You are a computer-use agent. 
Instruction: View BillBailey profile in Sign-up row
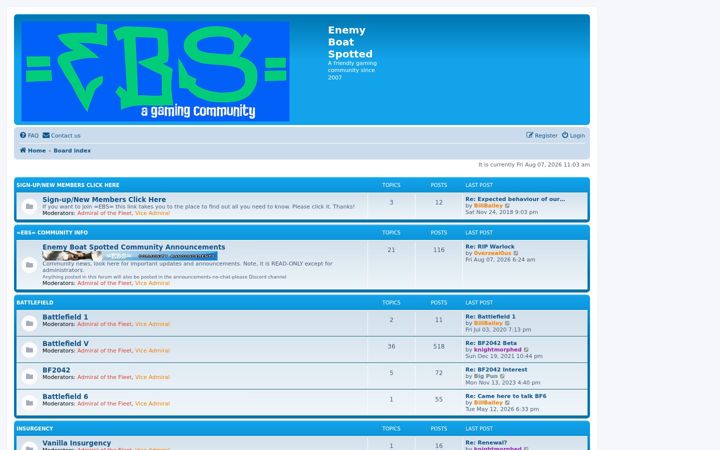pyautogui.click(x=488, y=206)
